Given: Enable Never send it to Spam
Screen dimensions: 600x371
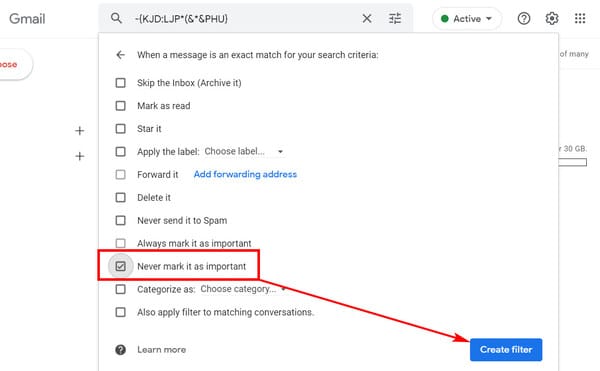Looking at the screenshot, I should tap(121, 220).
